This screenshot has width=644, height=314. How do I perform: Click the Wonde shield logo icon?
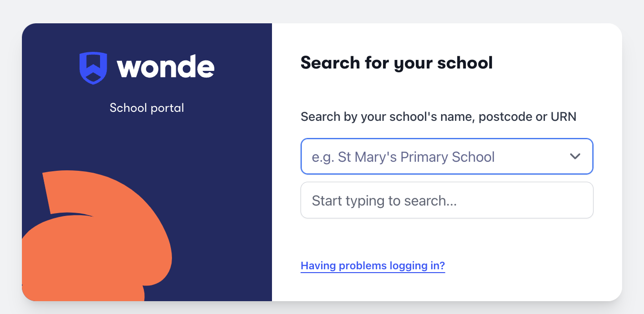pyautogui.click(x=93, y=68)
